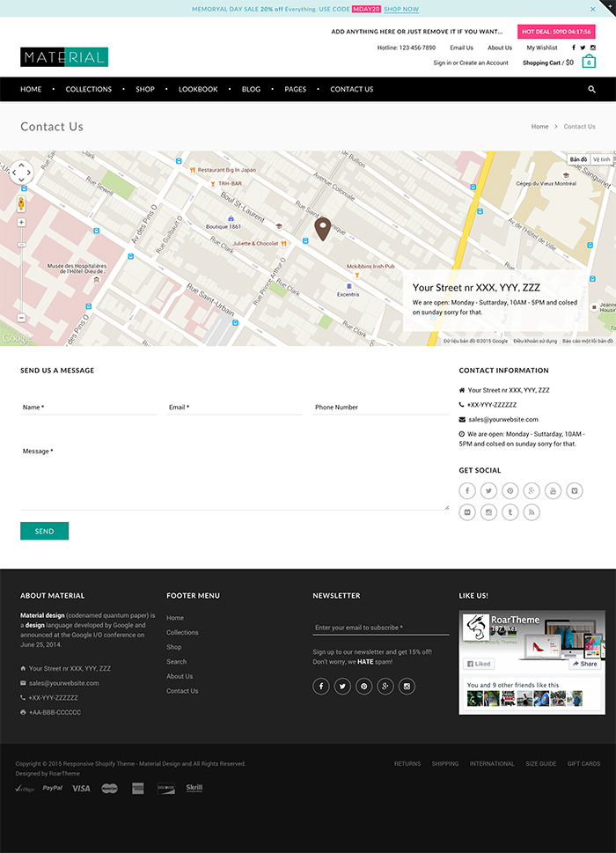Focus the newsletter email subscribe field
The height and width of the screenshot is (853, 616).
pos(380,628)
